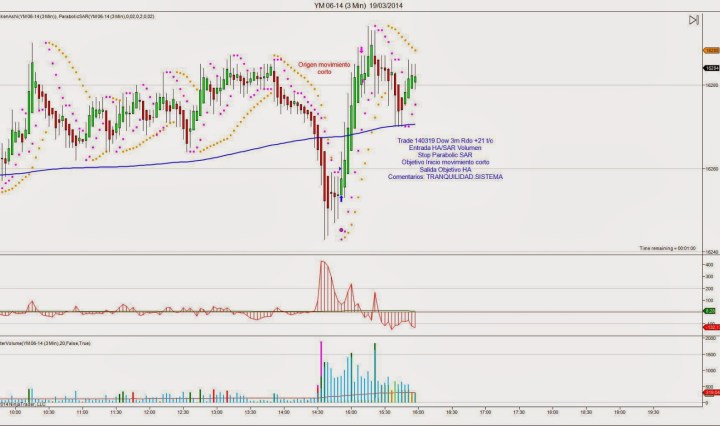Click the 12:00 label on time axis
Image resolution: width=720 pixels, height=426 pixels.
click(149, 411)
